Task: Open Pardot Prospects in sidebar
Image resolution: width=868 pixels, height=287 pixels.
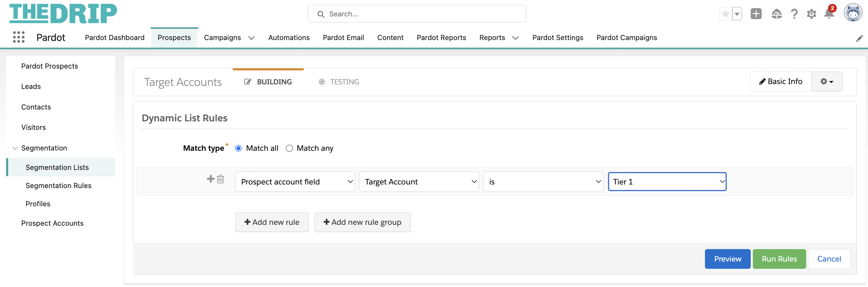Action: (x=49, y=66)
